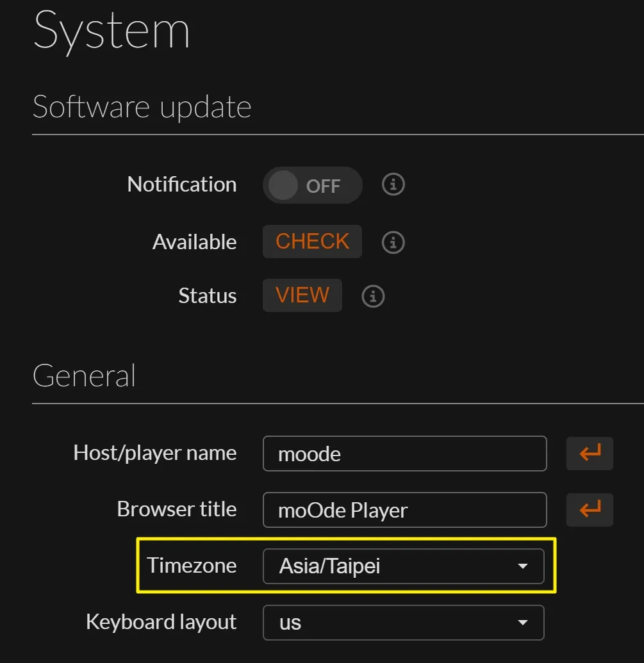This screenshot has height=663, width=644.
Task: Submit Browser title with enter arrow icon
Action: (x=590, y=509)
